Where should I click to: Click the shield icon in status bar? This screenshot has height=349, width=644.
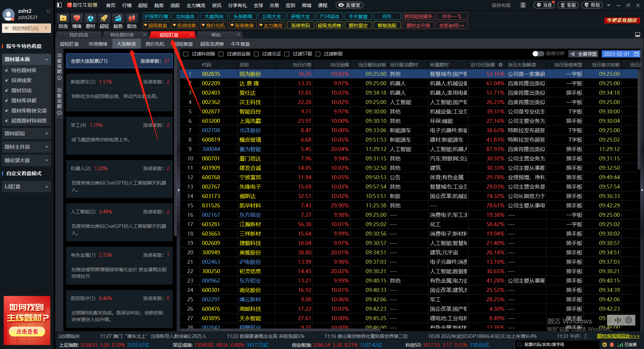coord(604,345)
